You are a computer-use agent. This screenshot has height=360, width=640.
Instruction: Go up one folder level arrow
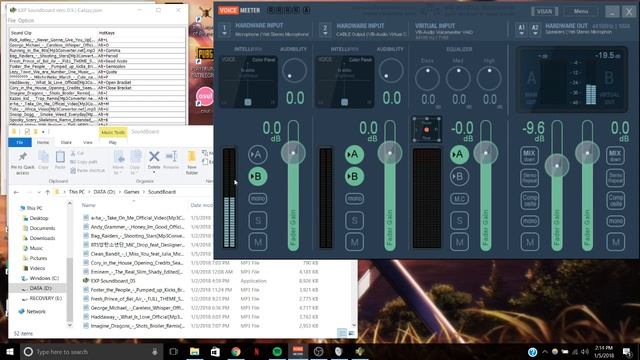47,192
